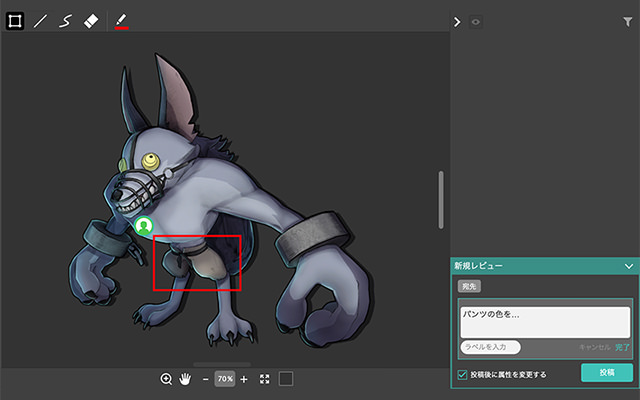
Task: Click the canvas horizontal scrollbar
Action: pos(222,364)
